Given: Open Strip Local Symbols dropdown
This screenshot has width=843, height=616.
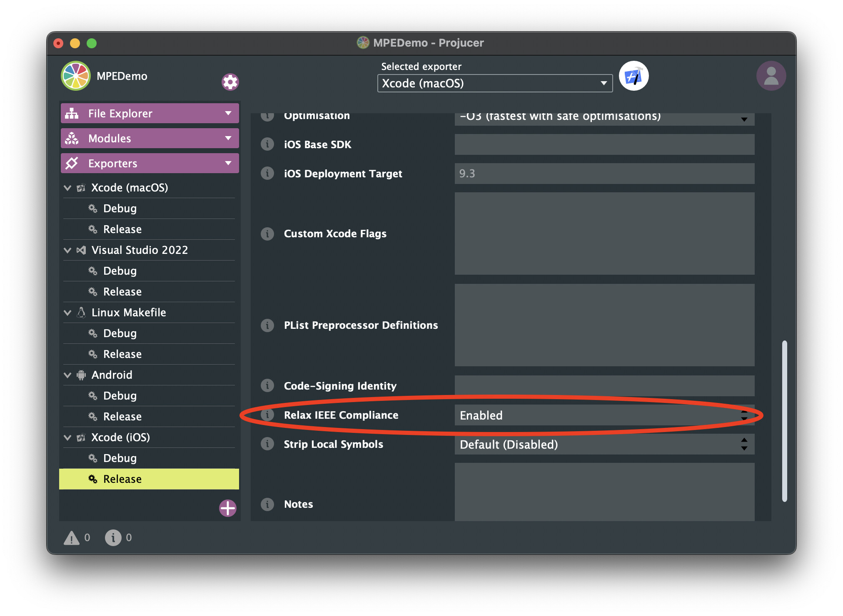Looking at the screenshot, I should 604,445.
